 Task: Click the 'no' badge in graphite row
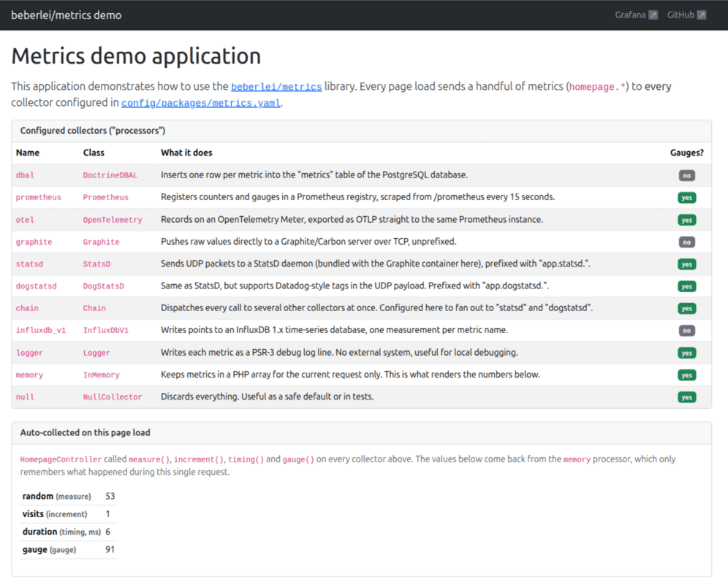tap(686, 242)
